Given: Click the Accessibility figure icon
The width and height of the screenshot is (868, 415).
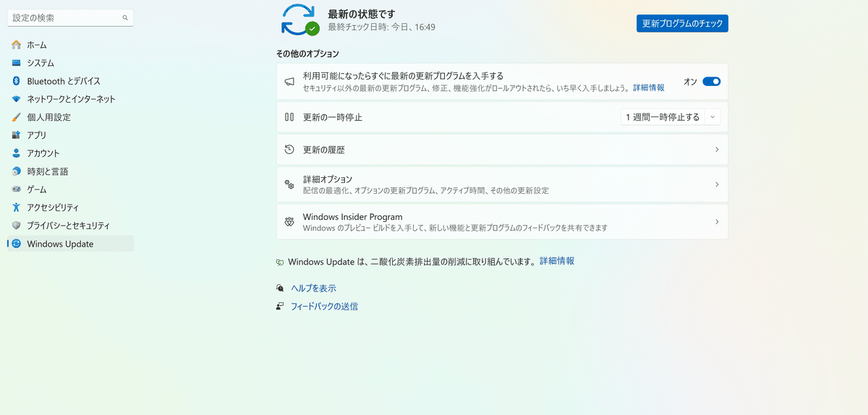Looking at the screenshot, I should point(16,208).
